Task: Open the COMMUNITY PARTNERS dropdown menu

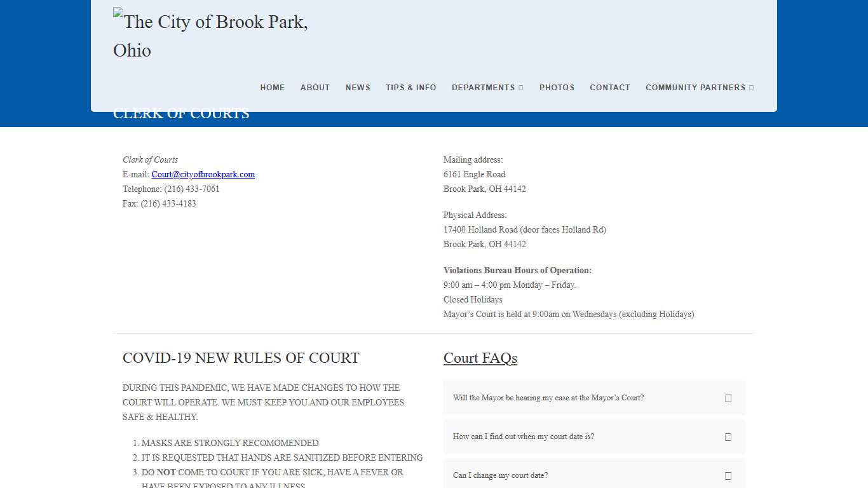Action: click(x=695, y=88)
